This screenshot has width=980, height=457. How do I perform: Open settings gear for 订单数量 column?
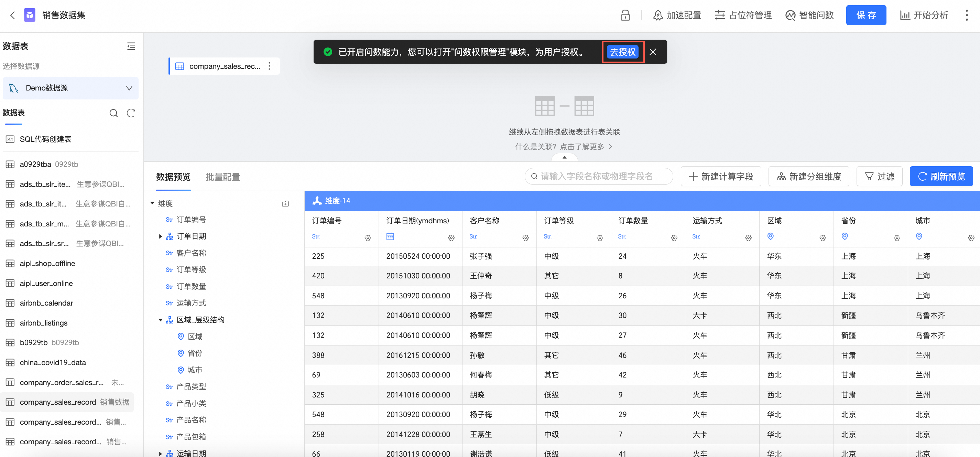pyautogui.click(x=674, y=238)
